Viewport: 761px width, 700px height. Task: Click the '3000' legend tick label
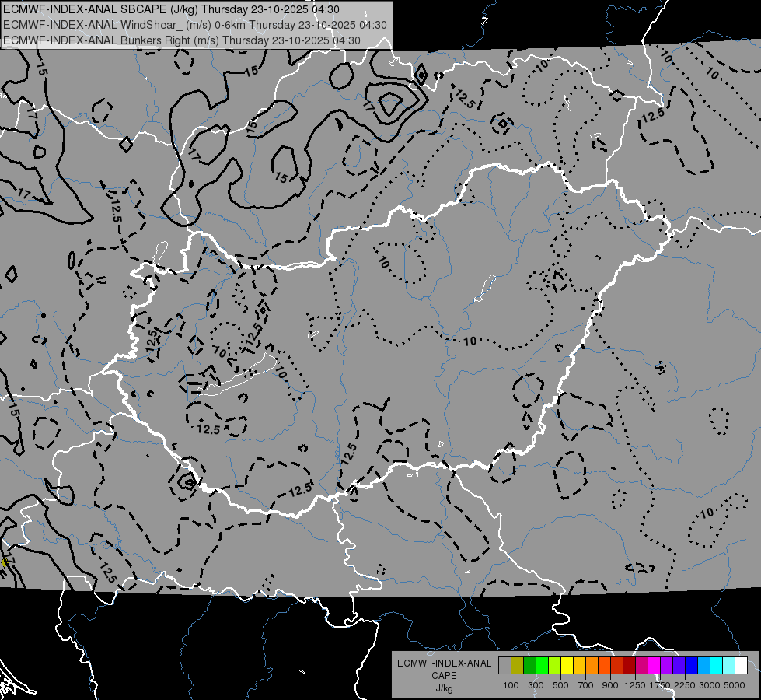pyautogui.click(x=710, y=685)
